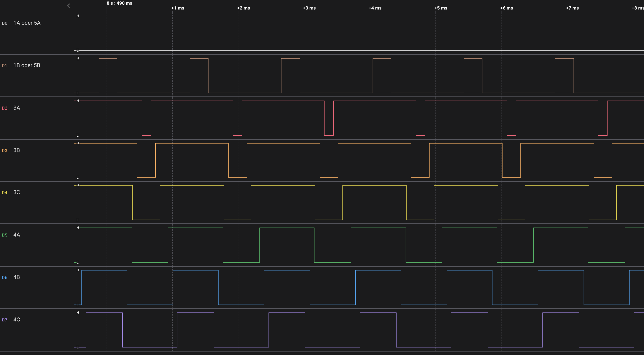The height and width of the screenshot is (355, 644).
Task: Select channel label '3A'
Action: click(x=17, y=108)
